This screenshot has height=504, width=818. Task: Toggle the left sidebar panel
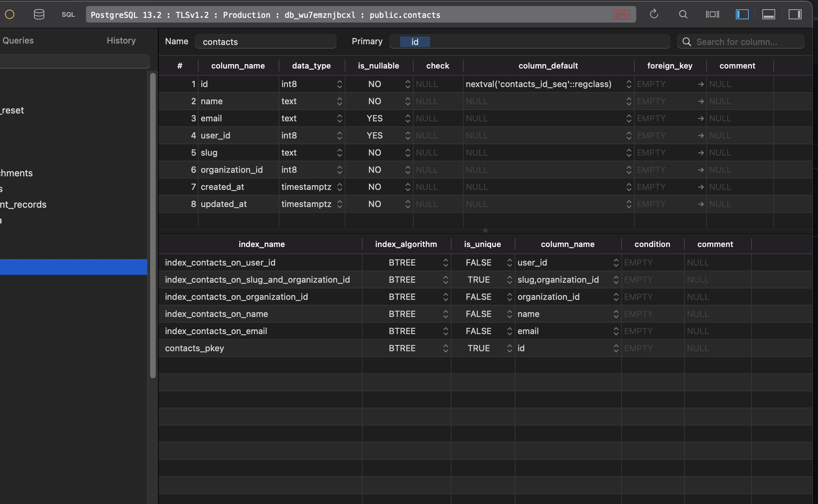point(742,14)
